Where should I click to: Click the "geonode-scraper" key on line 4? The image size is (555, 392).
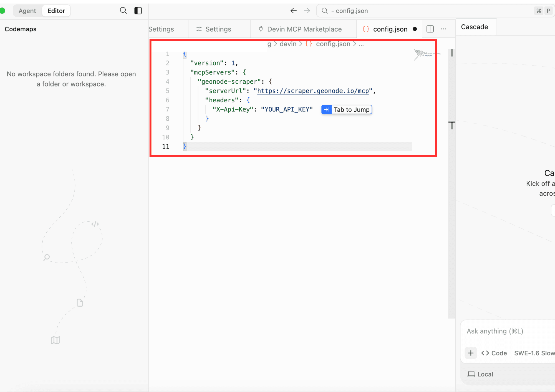[x=229, y=82]
